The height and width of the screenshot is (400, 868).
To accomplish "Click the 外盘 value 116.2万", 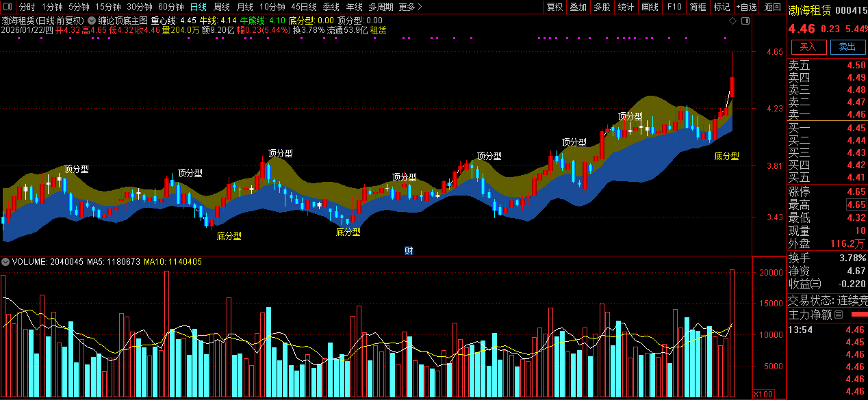I will pyautogui.click(x=847, y=244).
